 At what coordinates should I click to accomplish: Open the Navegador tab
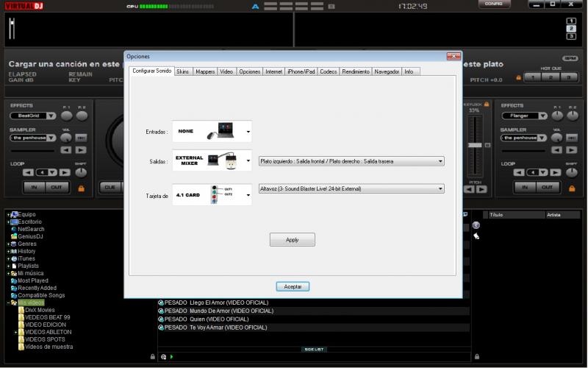pos(387,71)
